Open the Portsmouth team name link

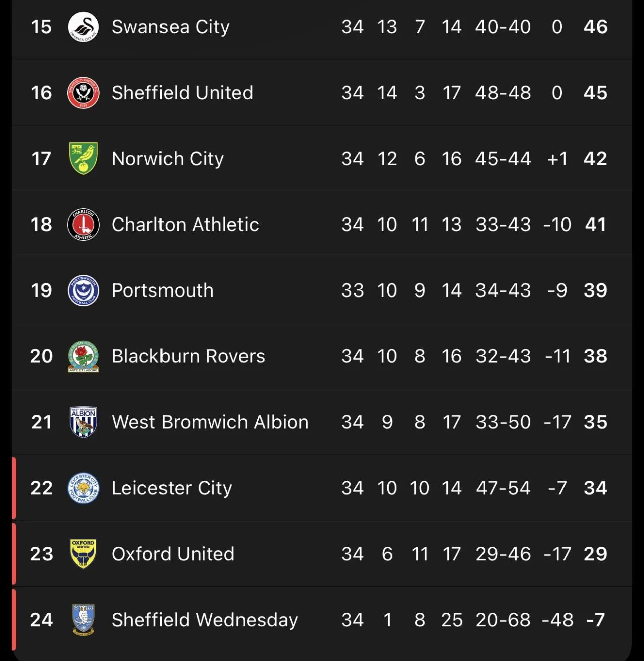pos(163,290)
